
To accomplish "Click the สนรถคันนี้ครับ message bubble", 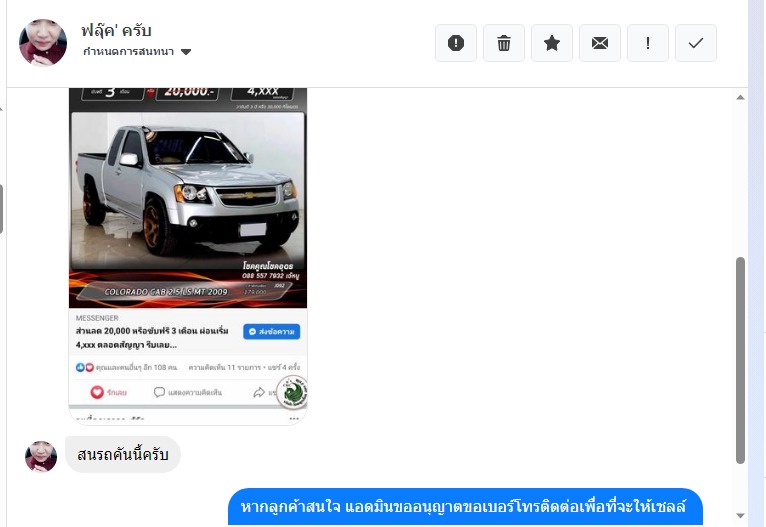I will tap(123, 455).
